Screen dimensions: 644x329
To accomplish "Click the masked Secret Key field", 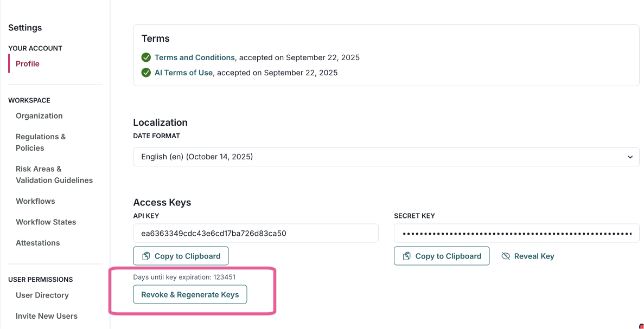I will pyautogui.click(x=516, y=234).
